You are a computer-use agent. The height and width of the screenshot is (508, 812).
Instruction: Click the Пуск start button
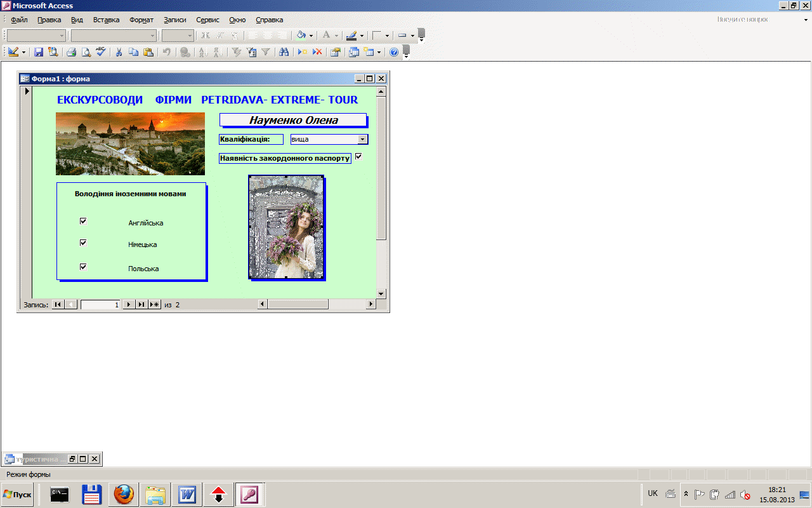[17, 494]
